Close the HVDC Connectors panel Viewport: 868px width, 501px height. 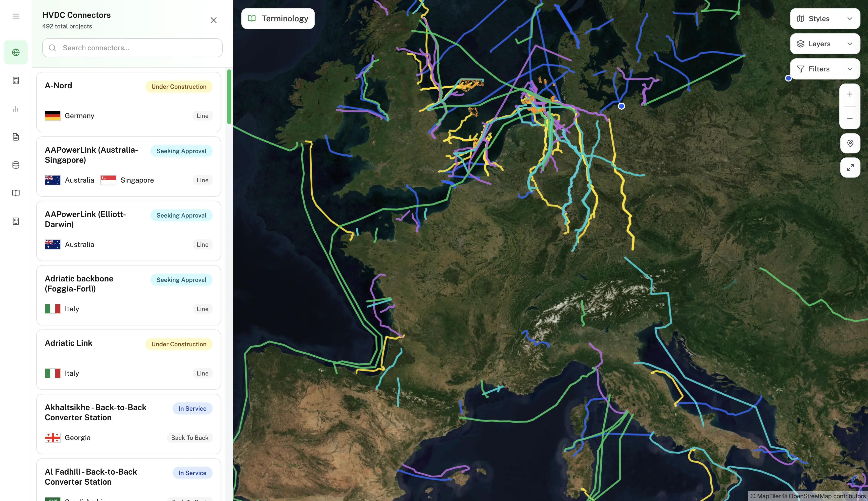point(213,20)
